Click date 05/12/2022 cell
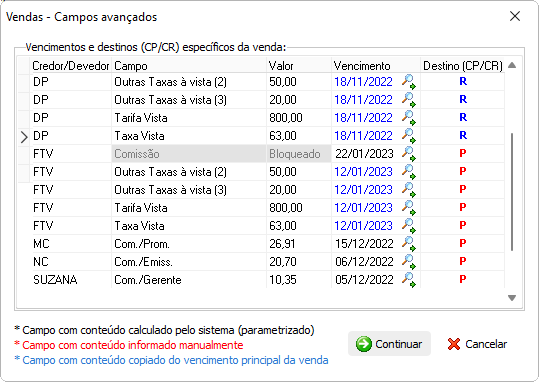Viewport: 539px width, 382px height. pos(364,280)
